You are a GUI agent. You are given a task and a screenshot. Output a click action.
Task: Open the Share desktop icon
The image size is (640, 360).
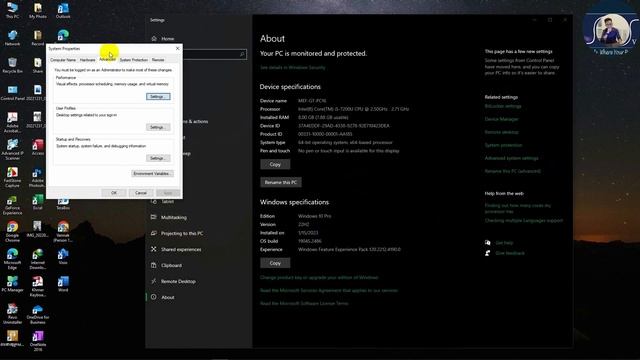38,65
